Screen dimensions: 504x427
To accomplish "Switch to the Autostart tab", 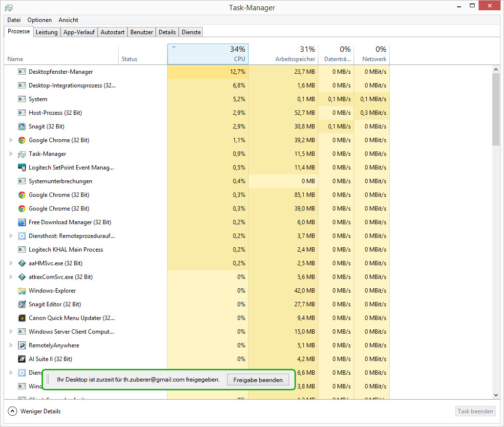I will pyautogui.click(x=112, y=32).
